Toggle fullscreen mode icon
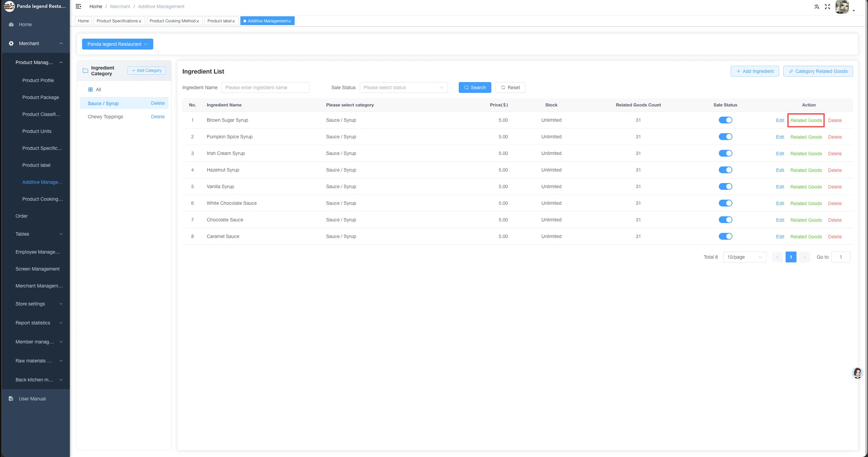Screen dimensions: 868x457 827,6
